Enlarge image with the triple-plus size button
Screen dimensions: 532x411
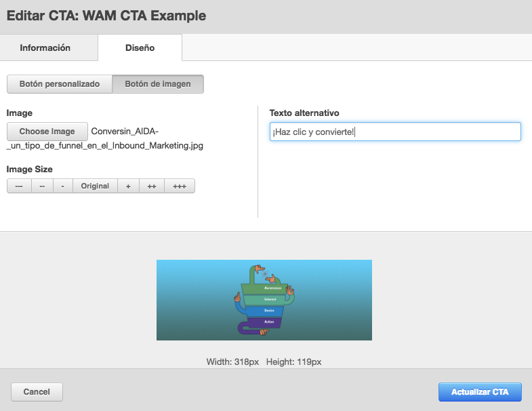[x=179, y=186]
